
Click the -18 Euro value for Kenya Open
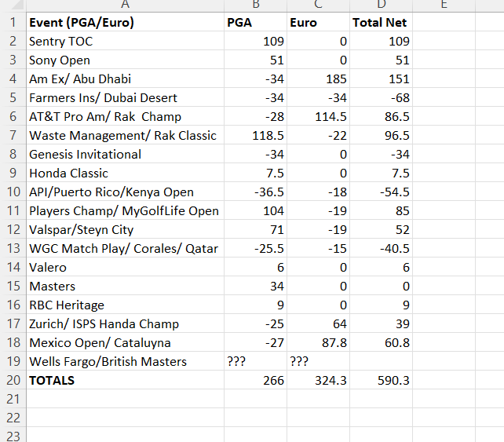pos(318,192)
